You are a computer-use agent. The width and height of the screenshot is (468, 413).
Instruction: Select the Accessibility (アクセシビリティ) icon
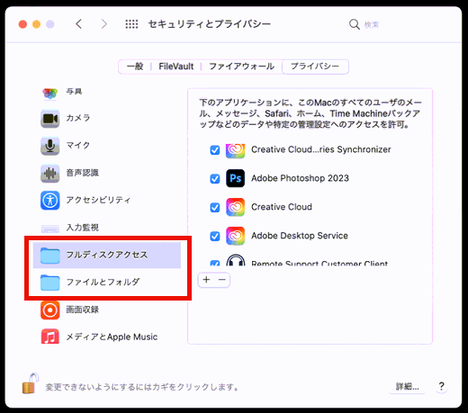point(50,200)
